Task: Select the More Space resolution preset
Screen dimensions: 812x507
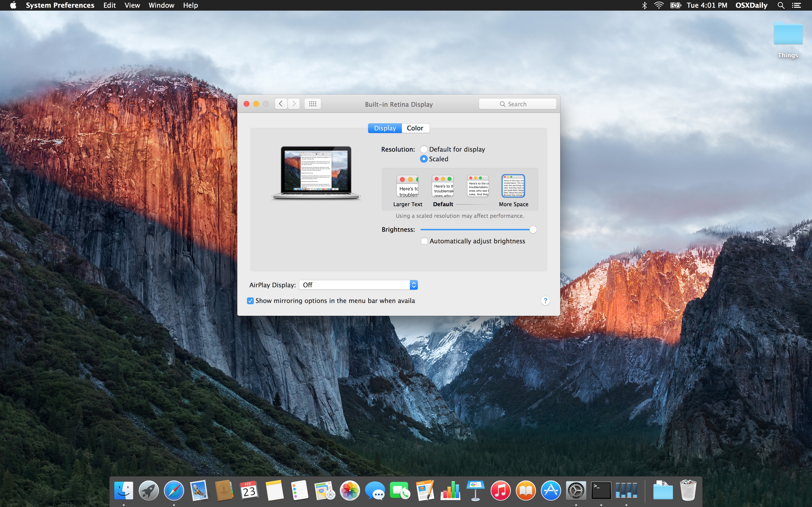Action: (513, 186)
